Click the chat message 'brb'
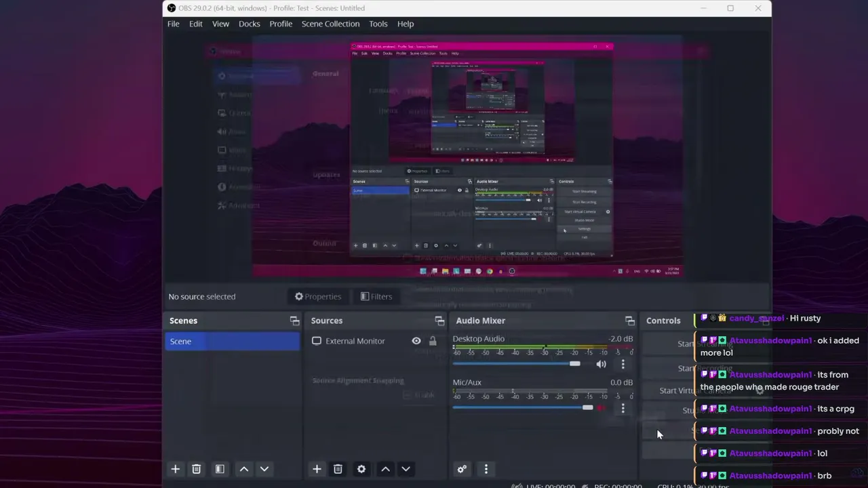Viewport: 868px width, 488px height. pos(825,476)
